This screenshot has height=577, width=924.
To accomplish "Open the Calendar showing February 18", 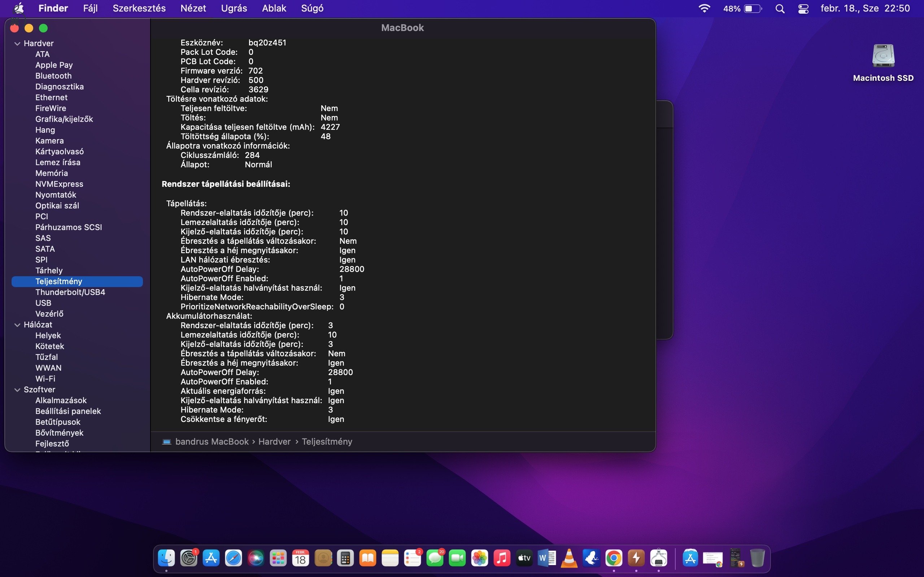I will pos(301,558).
